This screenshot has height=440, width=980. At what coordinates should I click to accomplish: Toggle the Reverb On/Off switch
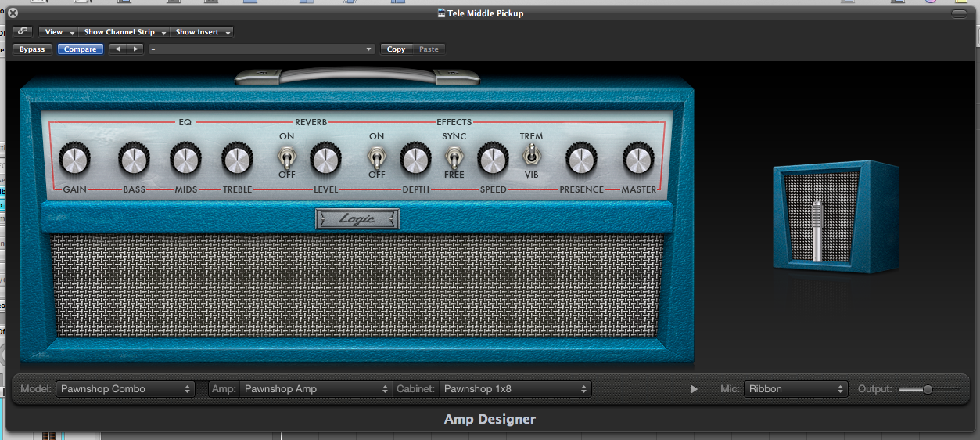click(x=287, y=159)
